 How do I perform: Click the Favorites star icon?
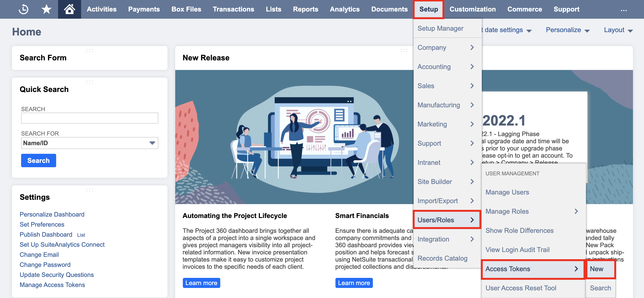46,9
